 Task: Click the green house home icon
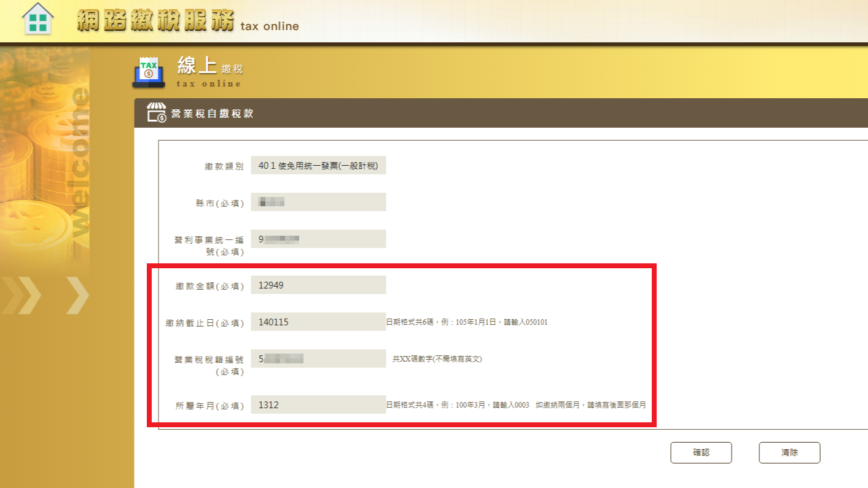[x=37, y=20]
